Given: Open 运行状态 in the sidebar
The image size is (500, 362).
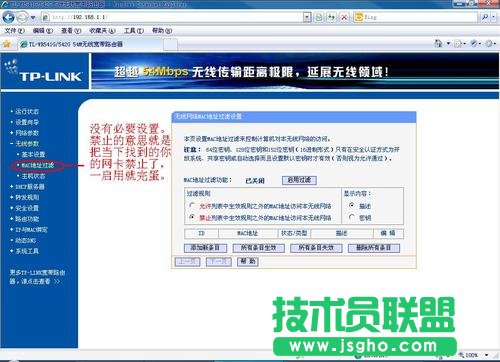Looking at the screenshot, I should click(x=27, y=111).
